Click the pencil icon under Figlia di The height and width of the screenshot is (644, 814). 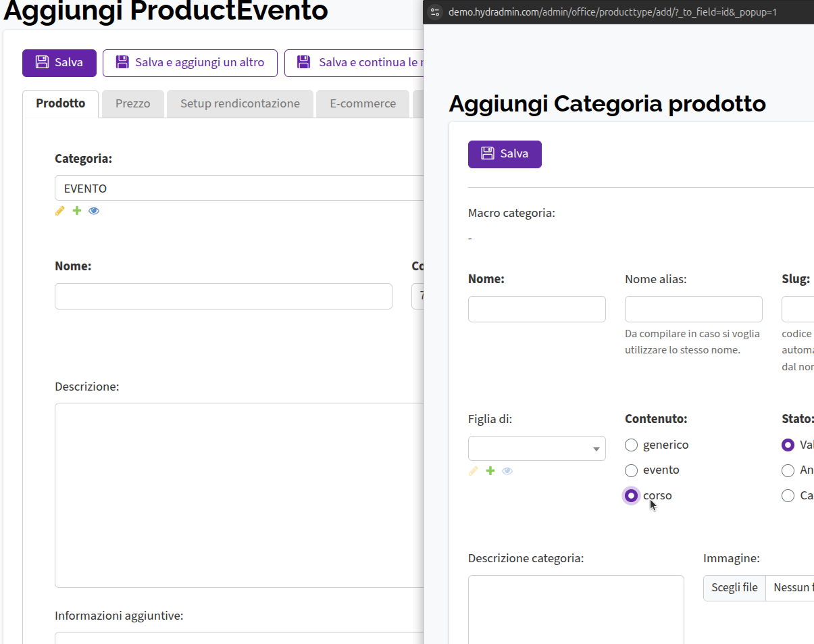(474, 470)
